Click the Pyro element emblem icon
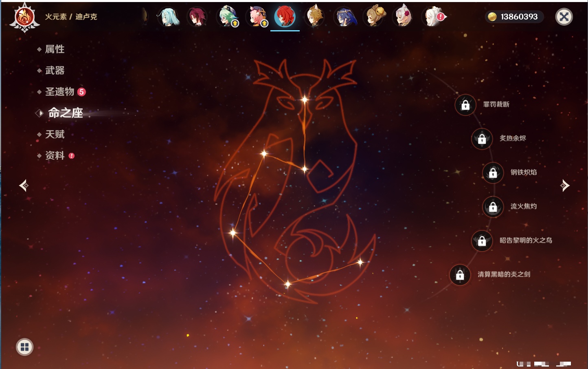Screen dimensions: 588x369 coord(24,18)
